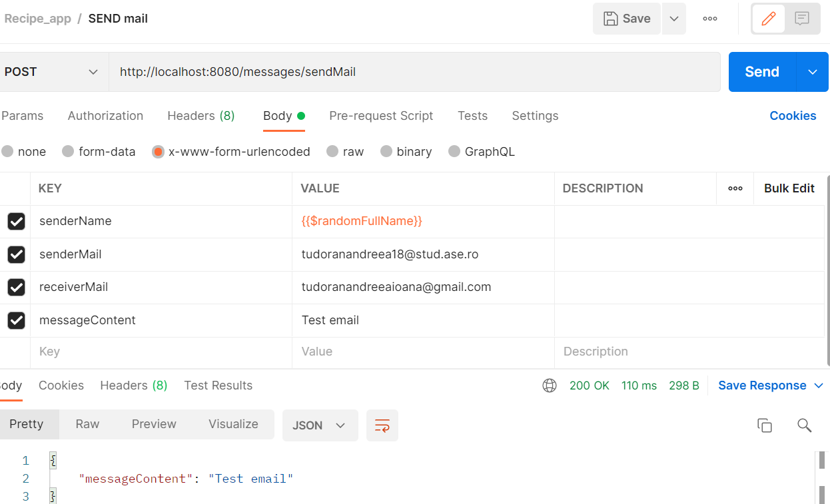Click the empty Value placeholder field
This screenshot has width=830, height=504.
[423, 352]
